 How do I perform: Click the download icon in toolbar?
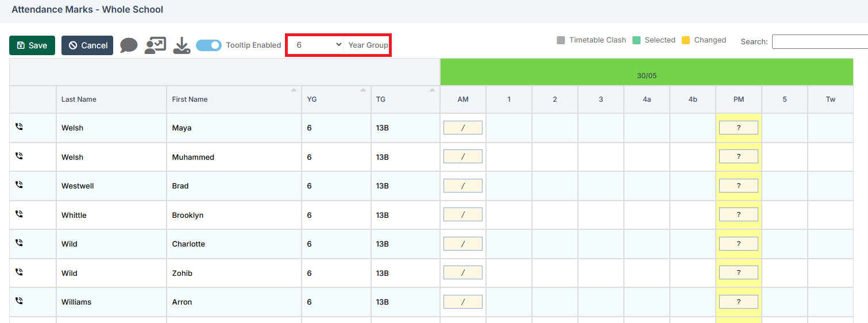182,45
